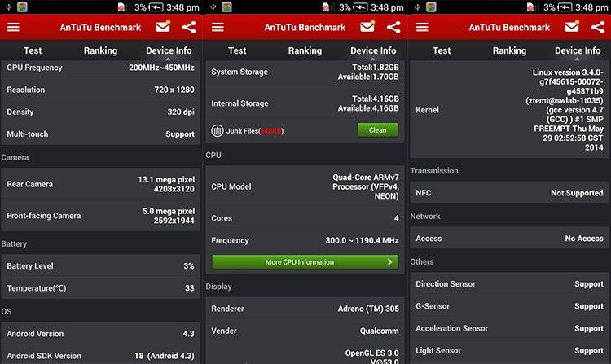Select Device Info tab in left screenshot
The image size is (611, 364).
pos(169,50)
